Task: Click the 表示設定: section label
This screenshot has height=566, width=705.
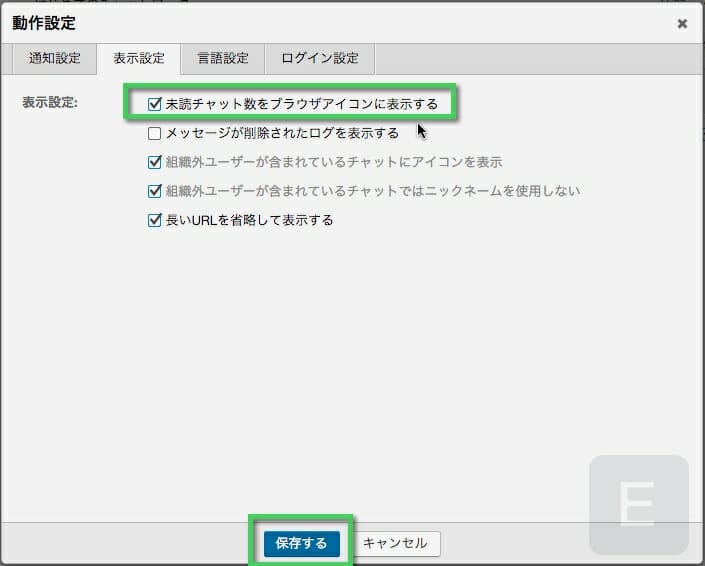Action: (50, 103)
